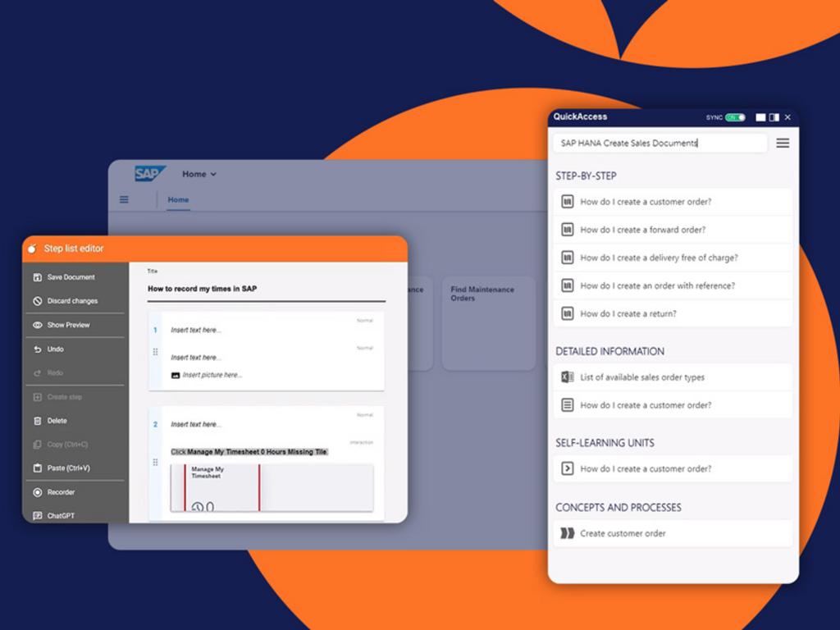Open the SAP left navigation menu icon
The height and width of the screenshot is (630, 840).
pos(124,199)
